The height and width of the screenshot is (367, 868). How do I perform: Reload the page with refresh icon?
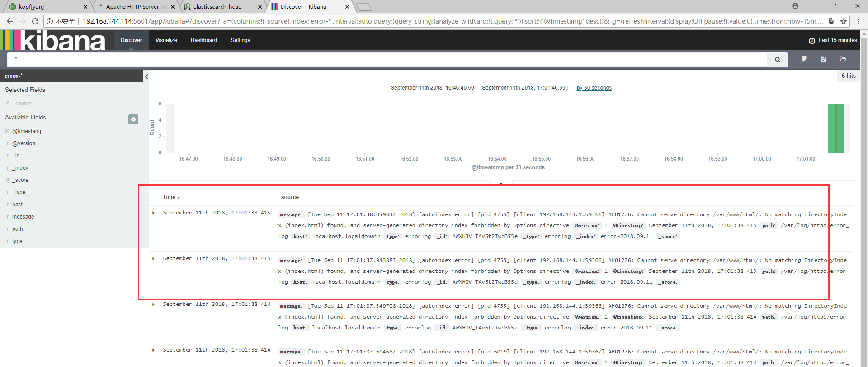[x=35, y=21]
